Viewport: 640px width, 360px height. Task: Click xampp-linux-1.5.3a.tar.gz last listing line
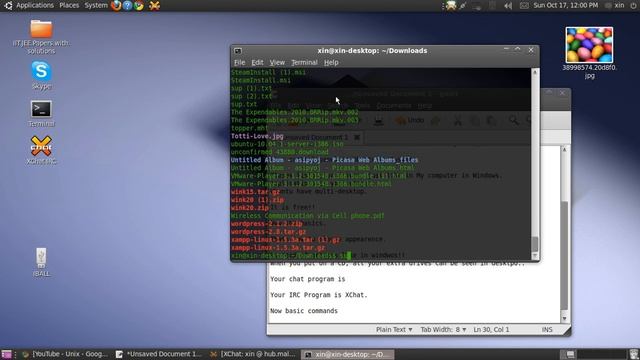[278, 247]
